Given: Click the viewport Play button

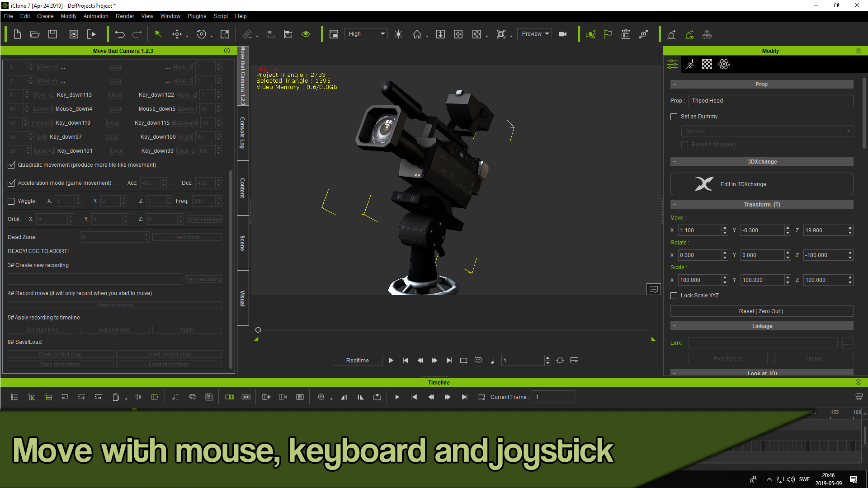Looking at the screenshot, I should [391, 361].
